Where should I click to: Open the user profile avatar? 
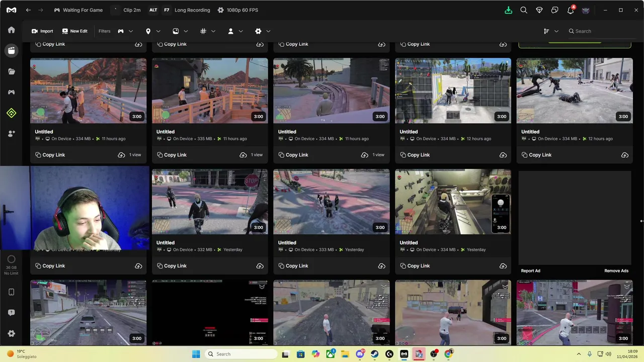(586, 10)
